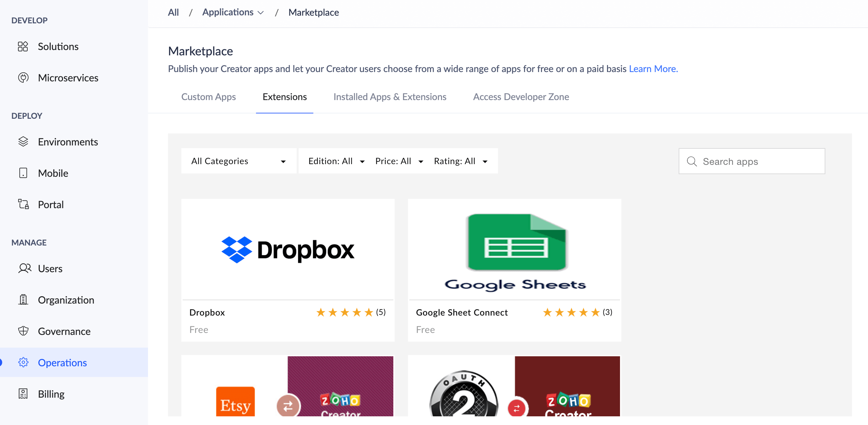
Task: Open the Solutions section in the sidebar
Action: [x=58, y=46]
